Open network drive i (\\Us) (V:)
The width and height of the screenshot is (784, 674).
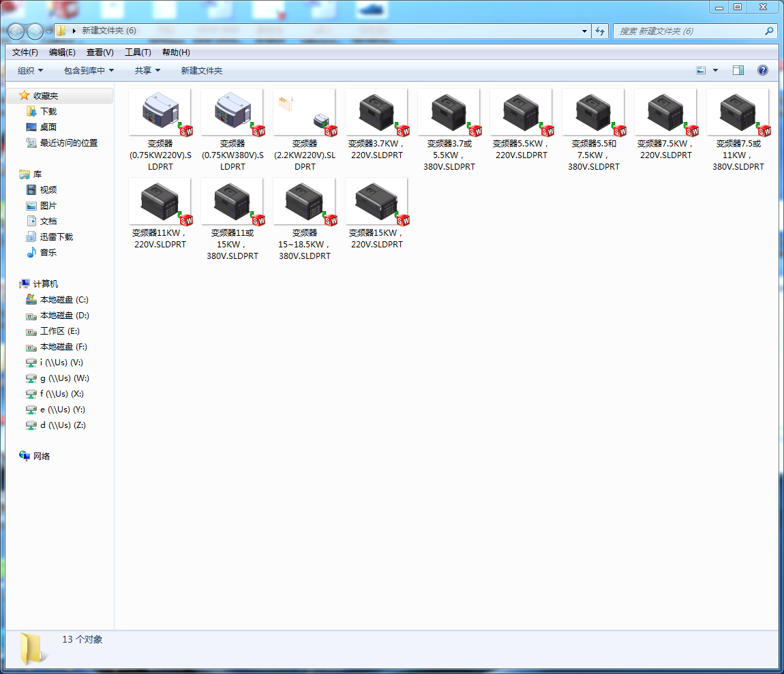[x=61, y=363]
